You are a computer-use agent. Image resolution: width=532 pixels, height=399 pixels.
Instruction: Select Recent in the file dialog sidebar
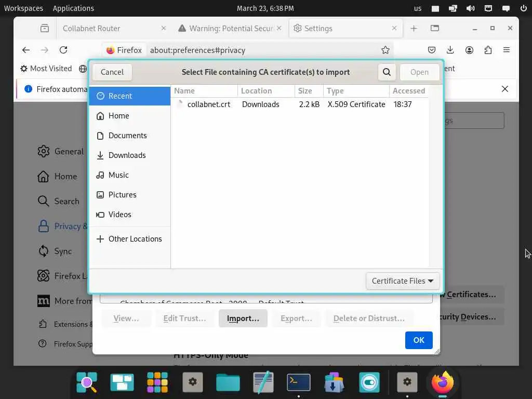pos(129,96)
